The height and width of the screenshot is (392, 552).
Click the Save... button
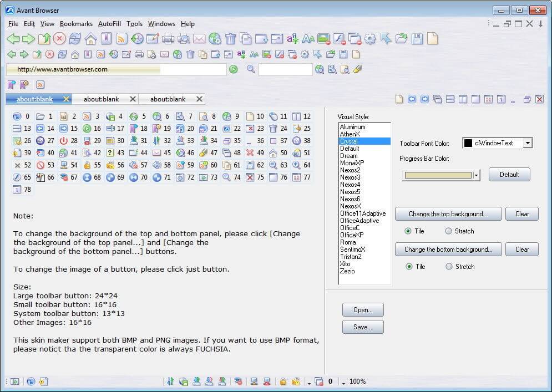pyautogui.click(x=363, y=327)
